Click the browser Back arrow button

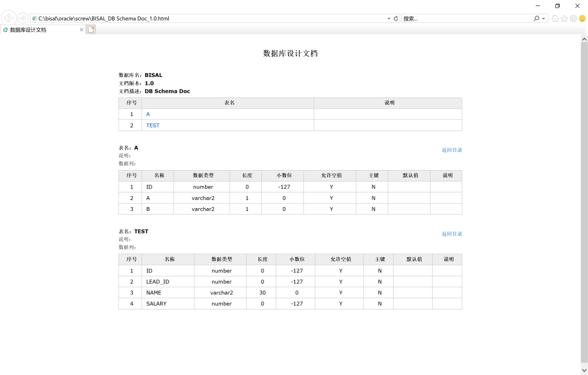(x=9, y=18)
